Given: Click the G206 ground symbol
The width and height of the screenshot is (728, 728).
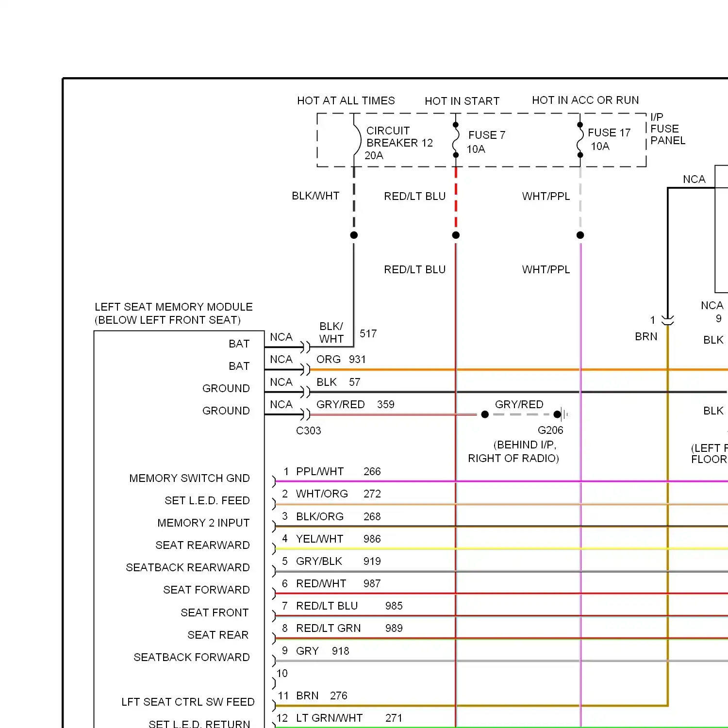Looking at the screenshot, I should click(562, 414).
